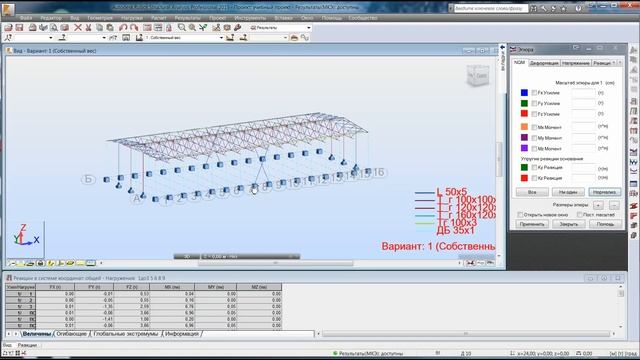Image resolution: width=640 pixels, height=360 pixels.
Task: Enable the My Момент checkbox
Action: [534, 138]
